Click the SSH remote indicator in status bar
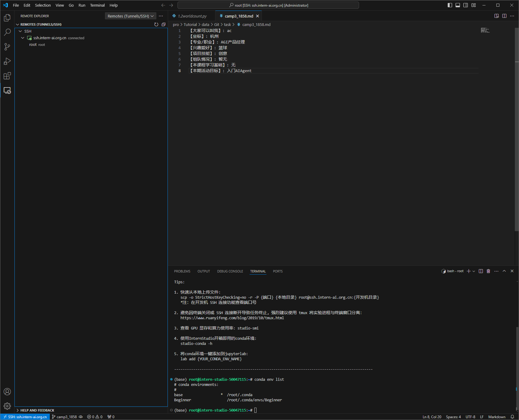The height and width of the screenshot is (420, 519). click(25, 417)
